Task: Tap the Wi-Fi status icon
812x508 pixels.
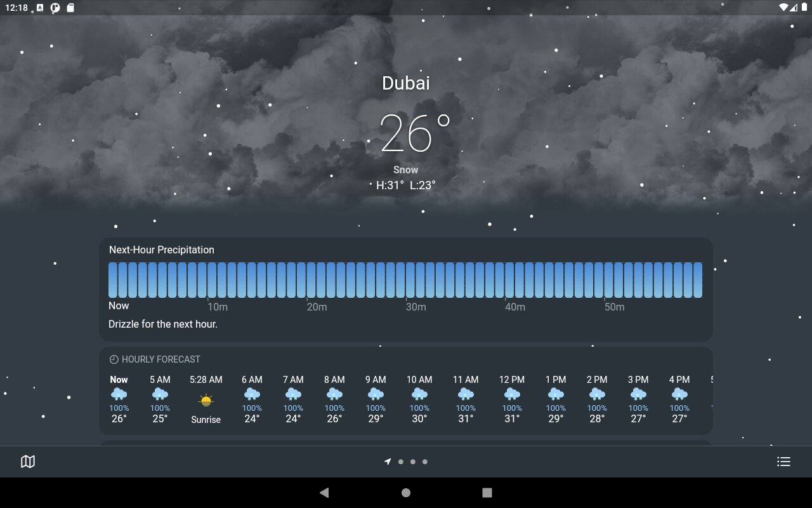Action: point(783,8)
